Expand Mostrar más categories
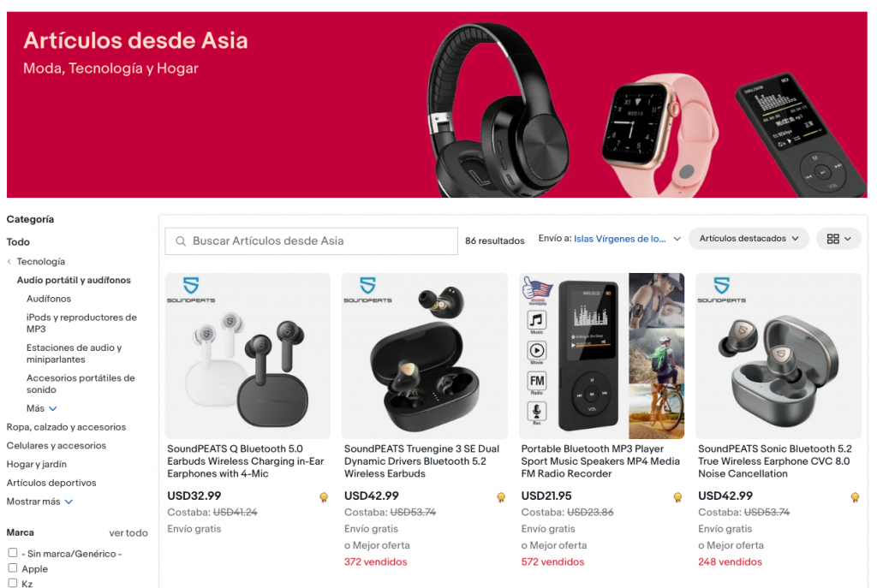 point(39,502)
